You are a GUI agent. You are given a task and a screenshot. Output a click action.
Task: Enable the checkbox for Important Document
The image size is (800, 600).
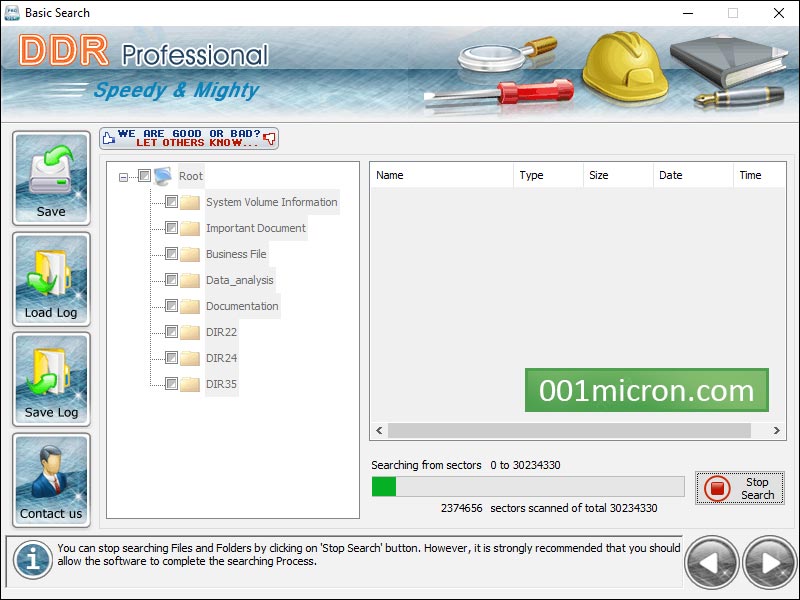[172, 228]
